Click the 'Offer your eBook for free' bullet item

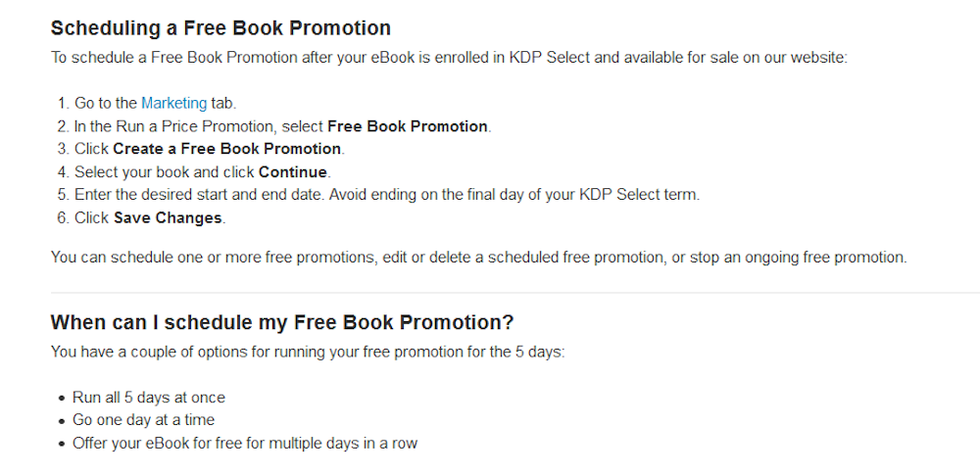coord(245,444)
